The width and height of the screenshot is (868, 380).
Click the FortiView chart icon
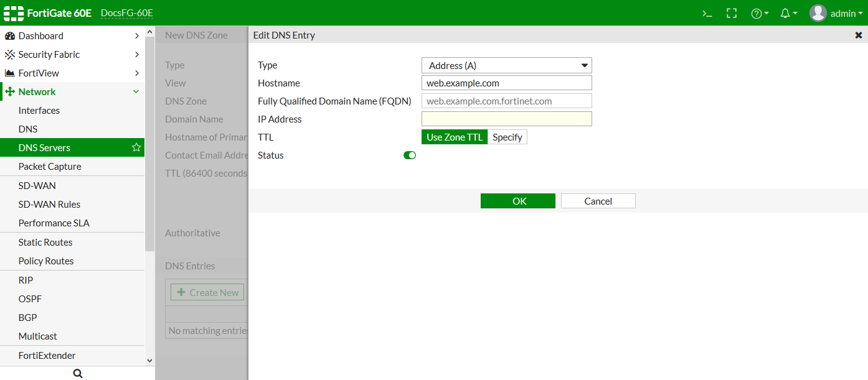(9, 73)
